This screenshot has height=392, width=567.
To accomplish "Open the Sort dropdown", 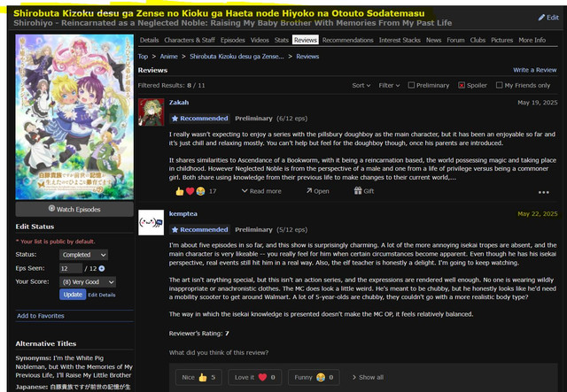I will pyautogui.click(x=361, y=86).
